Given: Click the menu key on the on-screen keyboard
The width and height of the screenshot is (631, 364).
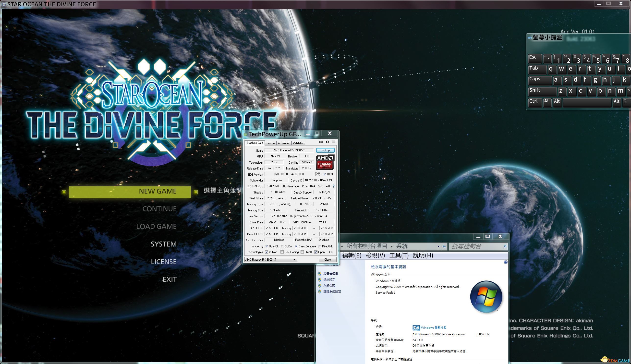Looking at the screenshot, I should (627, 102).
